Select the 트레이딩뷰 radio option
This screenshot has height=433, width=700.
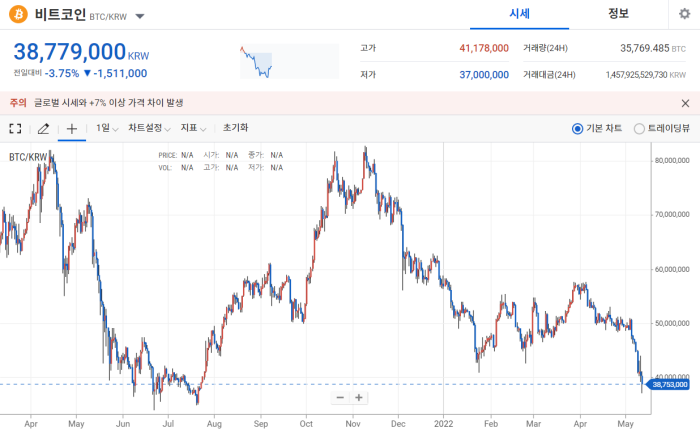point(639,129)
